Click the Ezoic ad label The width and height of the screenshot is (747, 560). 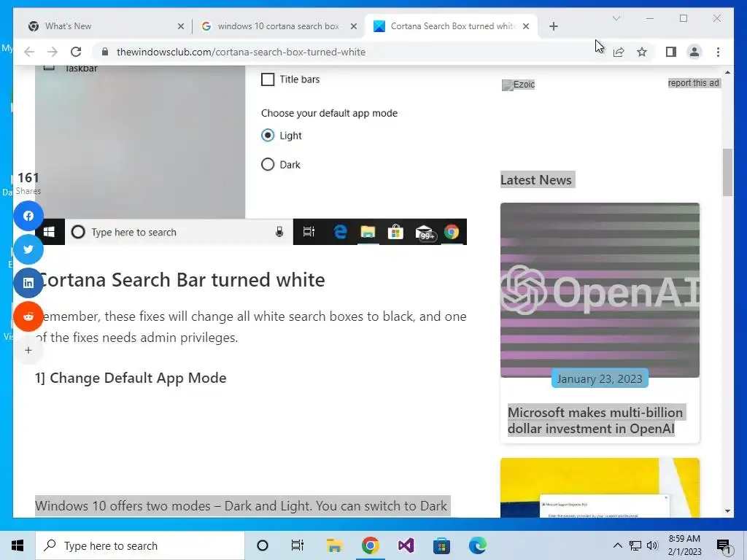519,85
